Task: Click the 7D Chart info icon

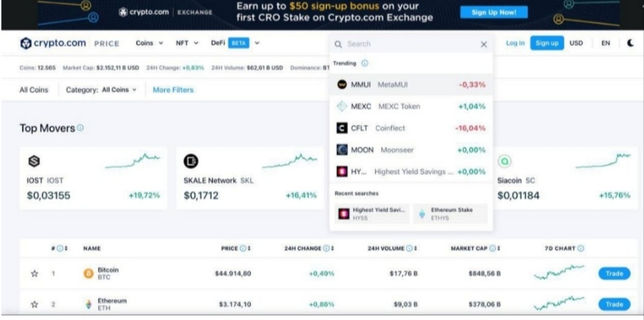Action: point(581,249)
